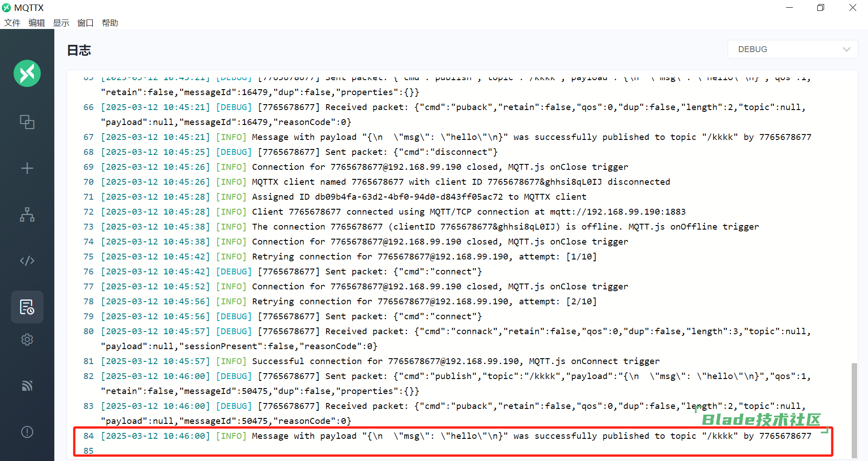Open the Script page with the code icon
The height and width of the screenshot is (461, 868).
point(27,261)
